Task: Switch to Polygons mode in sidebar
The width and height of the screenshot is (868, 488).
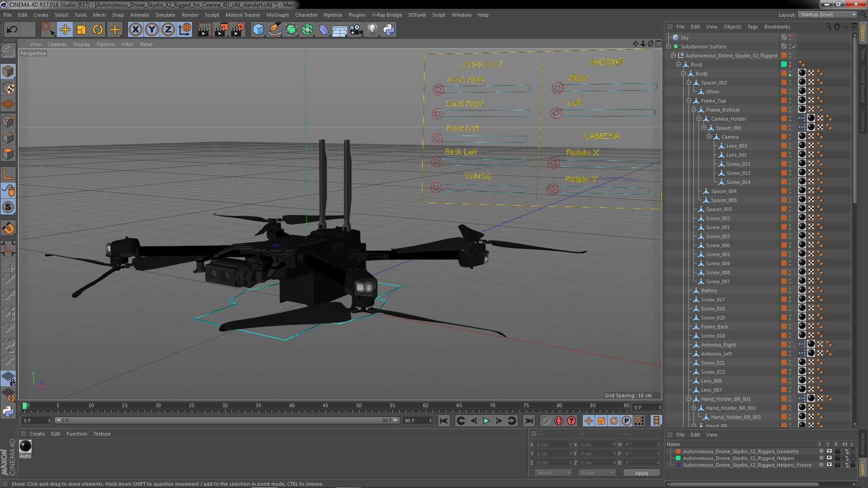Action: [8, 154]
